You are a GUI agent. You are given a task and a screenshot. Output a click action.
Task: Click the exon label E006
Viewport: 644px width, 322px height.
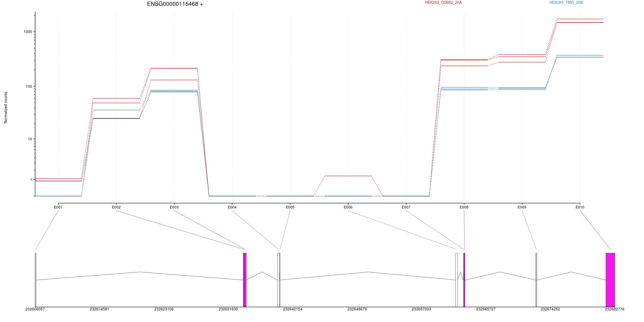(348, 207)
